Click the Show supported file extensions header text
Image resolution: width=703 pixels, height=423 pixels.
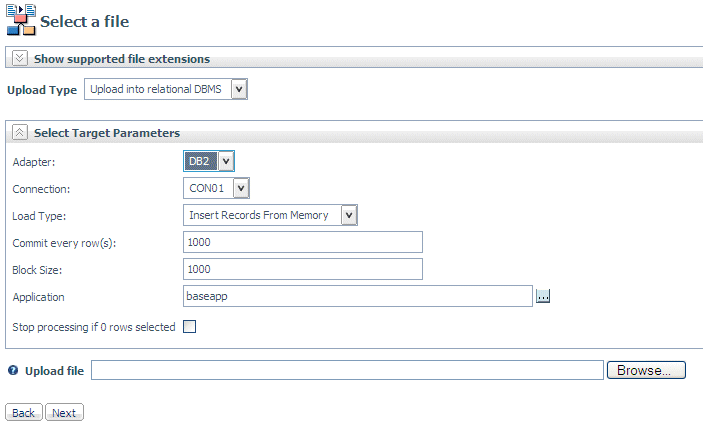[122, 59]
